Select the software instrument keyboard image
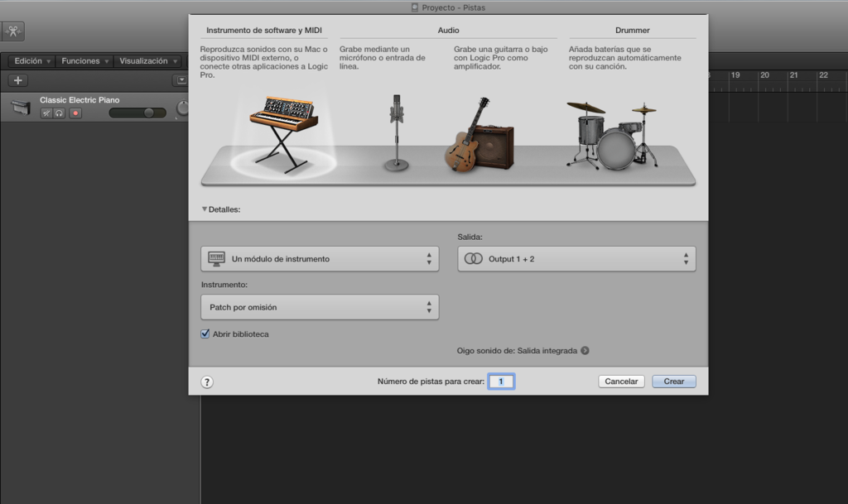 coord(283,134)
